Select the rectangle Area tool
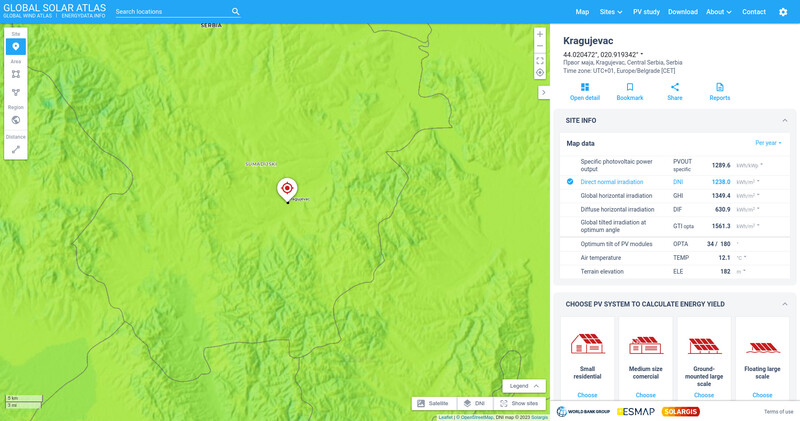The width and height of the screenshot is (800, 421). click(16, 74)
